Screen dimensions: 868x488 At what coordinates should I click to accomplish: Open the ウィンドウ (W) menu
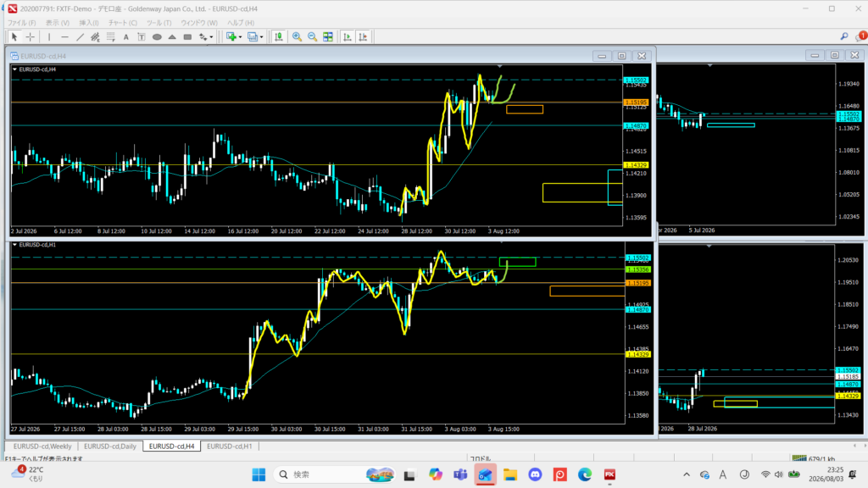pyautogui.click(x=198, y=23)
